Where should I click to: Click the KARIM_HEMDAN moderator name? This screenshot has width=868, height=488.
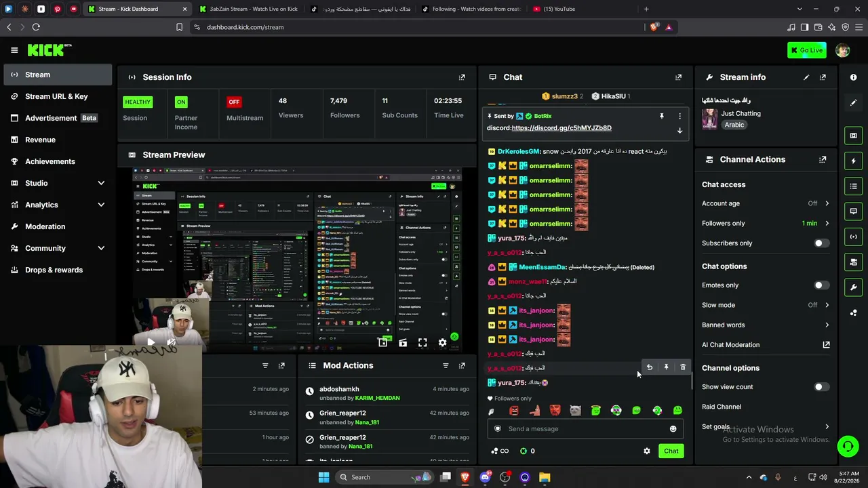tap(378, 398)
